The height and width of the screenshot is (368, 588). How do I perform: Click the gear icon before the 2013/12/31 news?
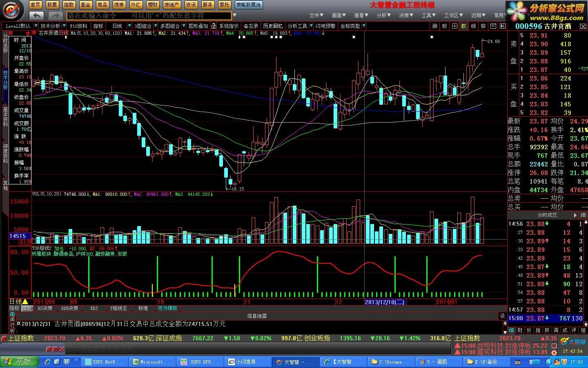[x=19, y=323]
